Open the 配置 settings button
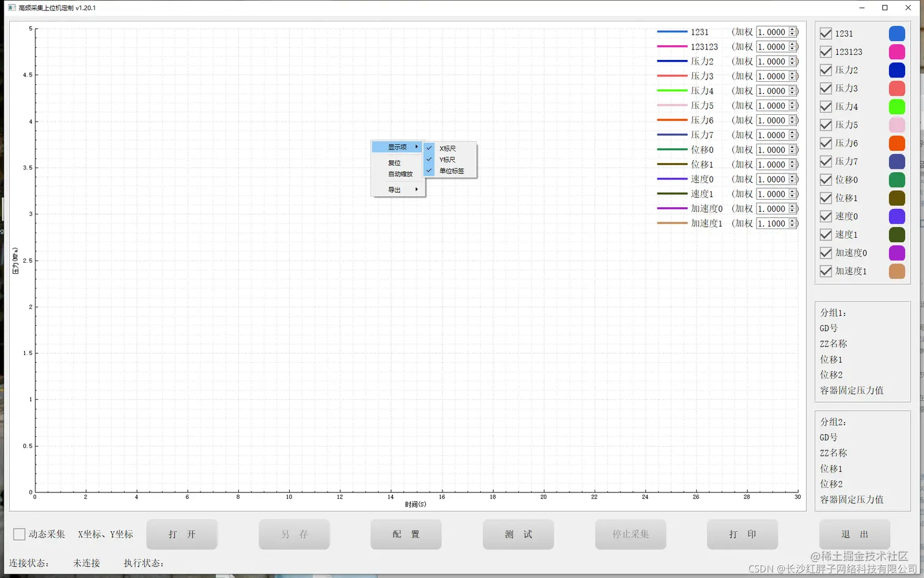924x578 pixels. tap(406, 535)
